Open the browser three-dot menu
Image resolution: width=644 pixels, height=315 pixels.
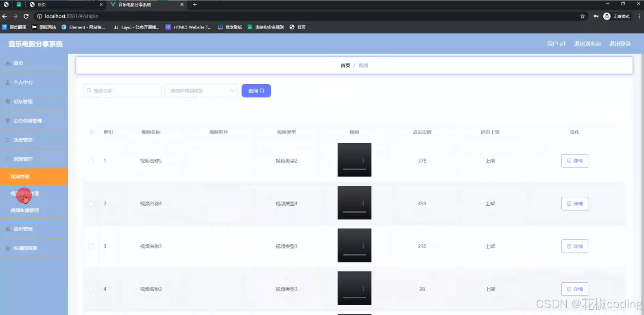point(639,16)
